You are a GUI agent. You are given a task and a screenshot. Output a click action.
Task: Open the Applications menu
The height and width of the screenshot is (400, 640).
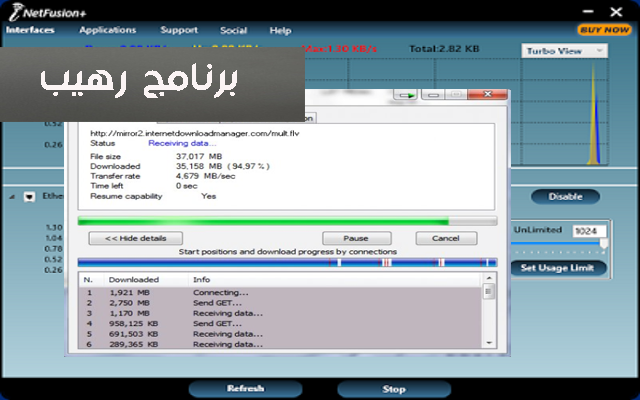107,31
